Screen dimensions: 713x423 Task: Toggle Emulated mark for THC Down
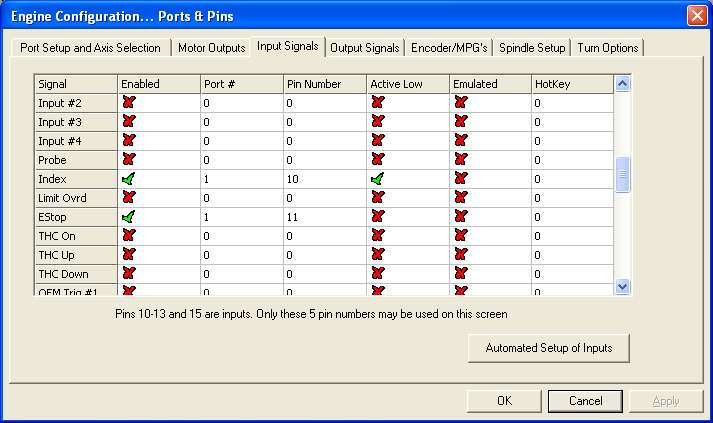(x=461, y=274)
